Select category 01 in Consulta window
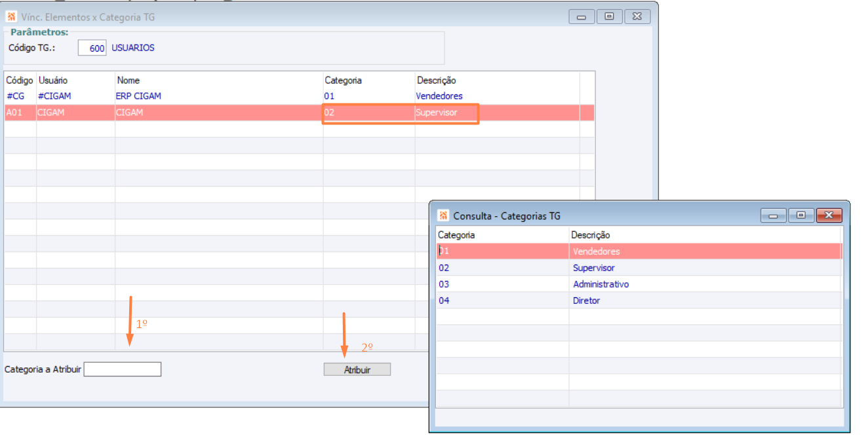Screen dimensions: 868x444 click(x=444, y=251)
